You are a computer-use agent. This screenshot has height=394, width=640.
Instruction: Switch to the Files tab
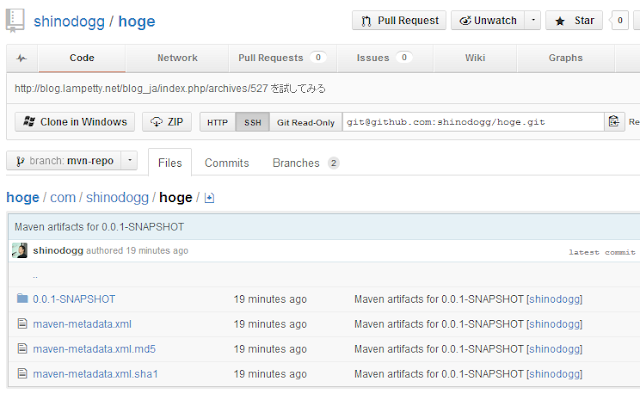pos(170,163)
